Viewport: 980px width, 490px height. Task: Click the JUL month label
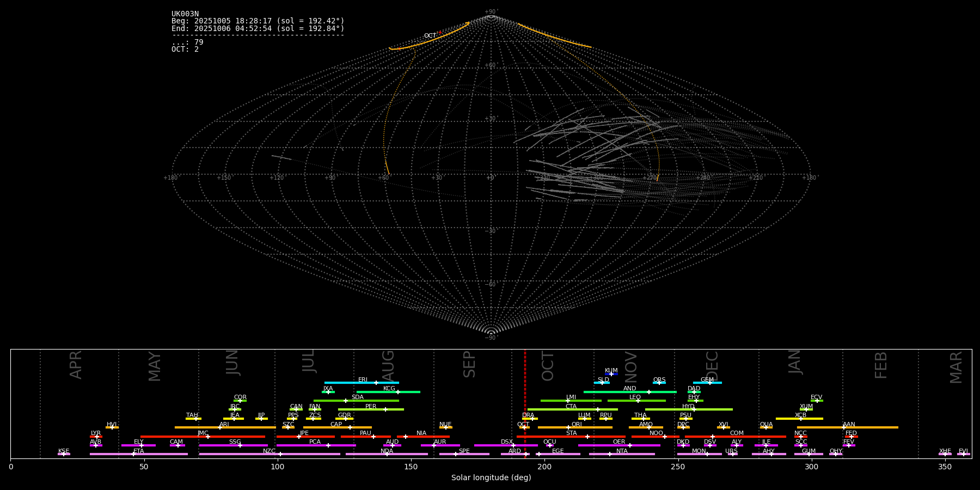[x=309, y=361]
